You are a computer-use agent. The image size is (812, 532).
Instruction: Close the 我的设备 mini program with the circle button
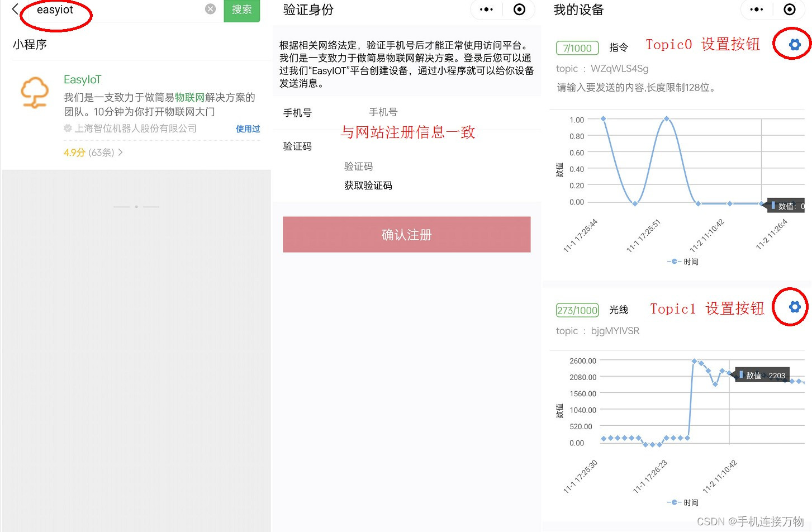(x=790, y=9)
